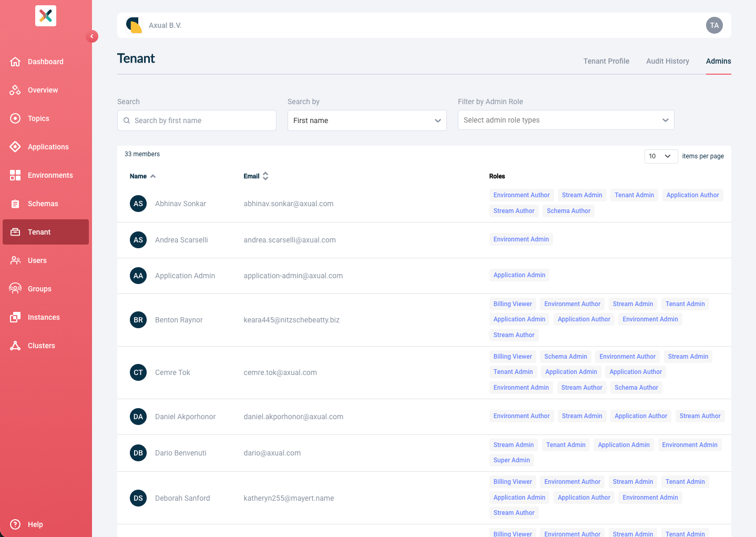The image size is (756, 537).
Task: Click the TA avatar in the top bar
Action: [714, 25]
